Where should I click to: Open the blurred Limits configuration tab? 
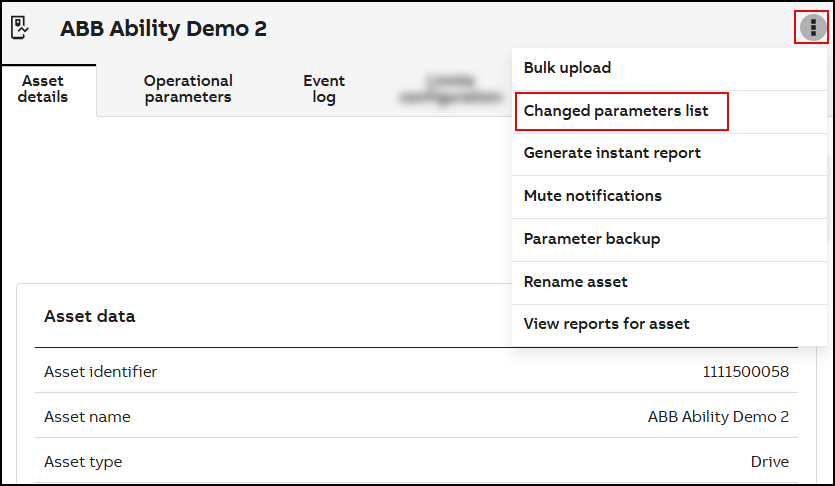[449, 89]
